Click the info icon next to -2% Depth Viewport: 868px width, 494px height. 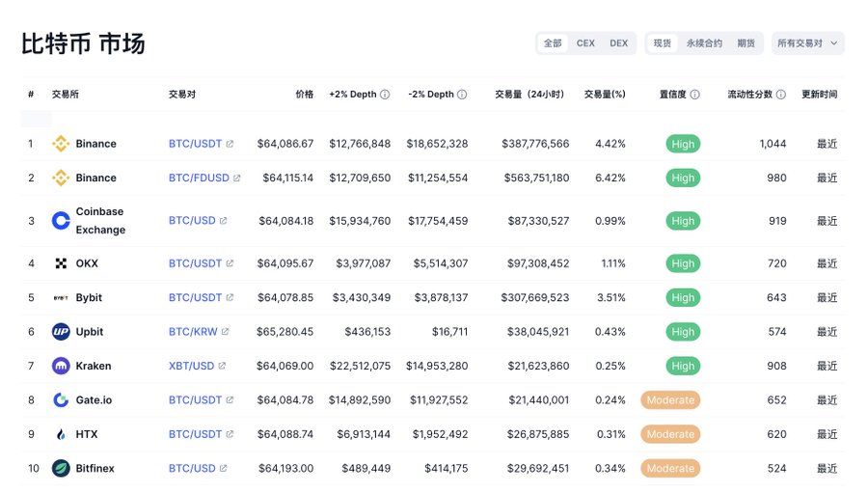click(x=462, y=95)
